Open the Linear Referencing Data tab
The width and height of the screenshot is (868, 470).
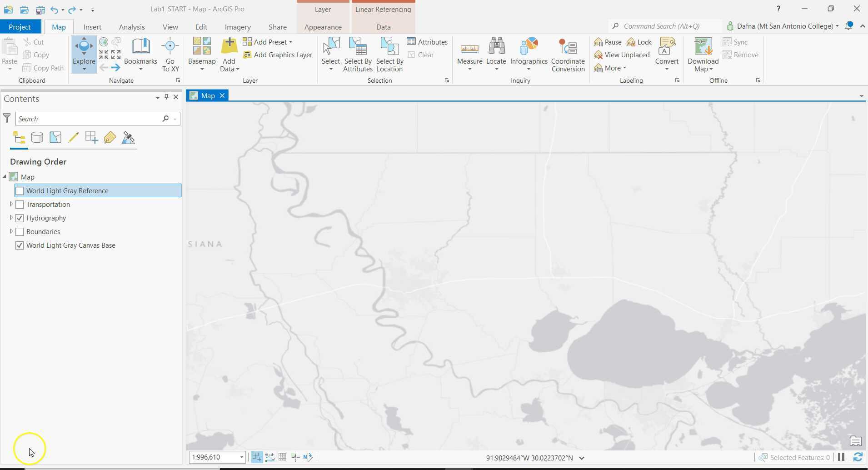[383, 27]
